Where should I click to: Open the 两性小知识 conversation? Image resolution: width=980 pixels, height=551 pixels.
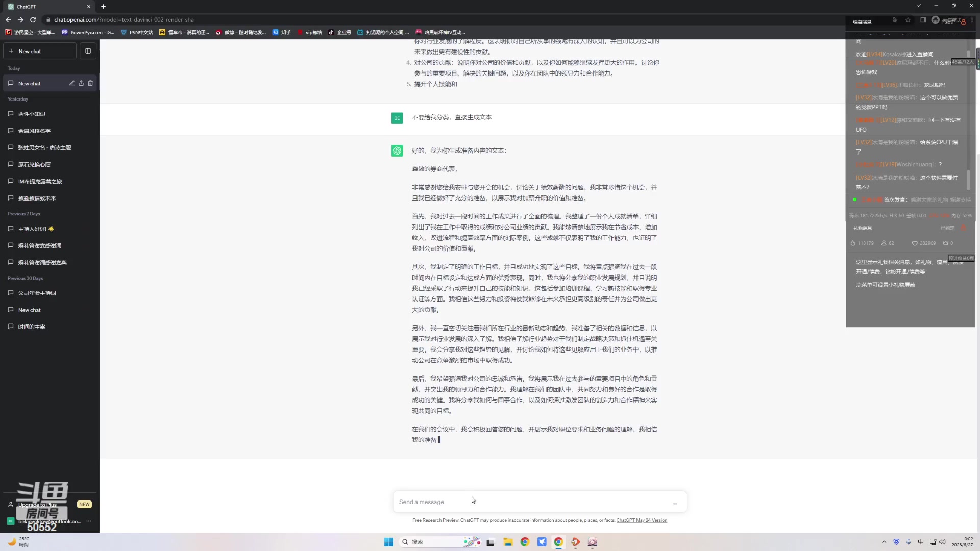[50, 114]
